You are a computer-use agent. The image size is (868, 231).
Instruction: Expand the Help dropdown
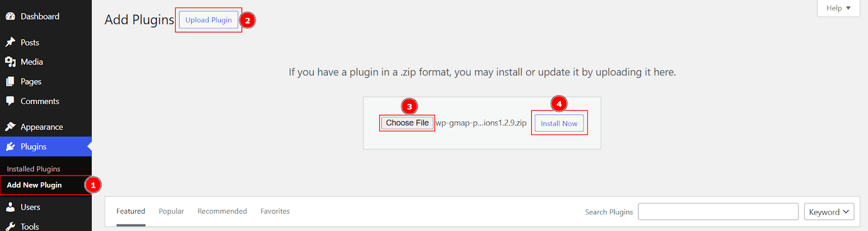[x=838, y=8]
